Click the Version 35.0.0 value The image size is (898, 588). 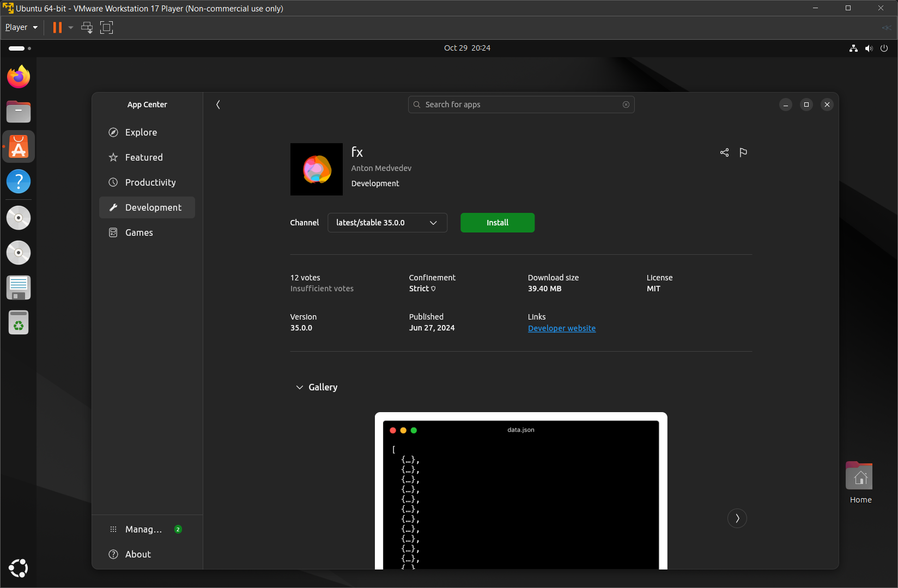point(301,328)
